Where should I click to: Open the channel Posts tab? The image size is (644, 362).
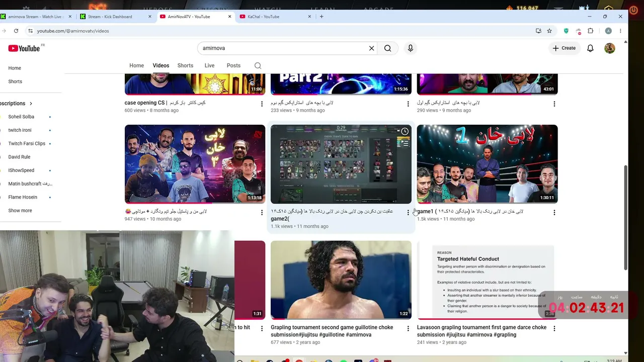233,65
